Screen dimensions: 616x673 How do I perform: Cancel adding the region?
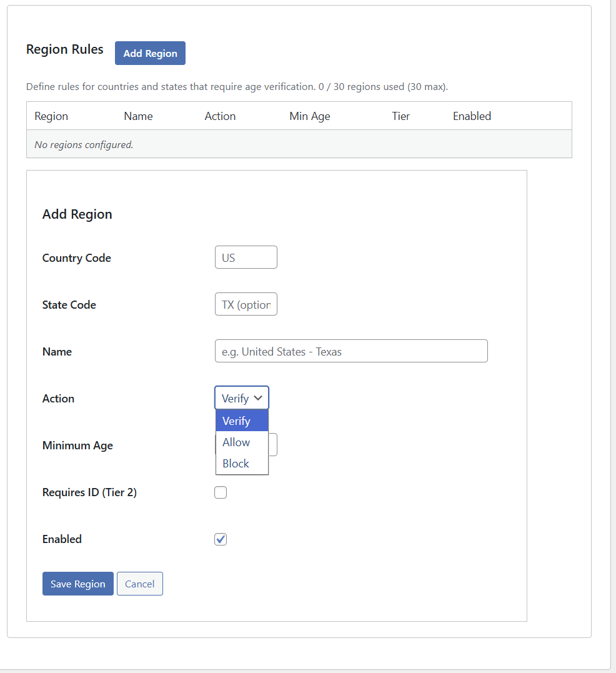[140, 584]
